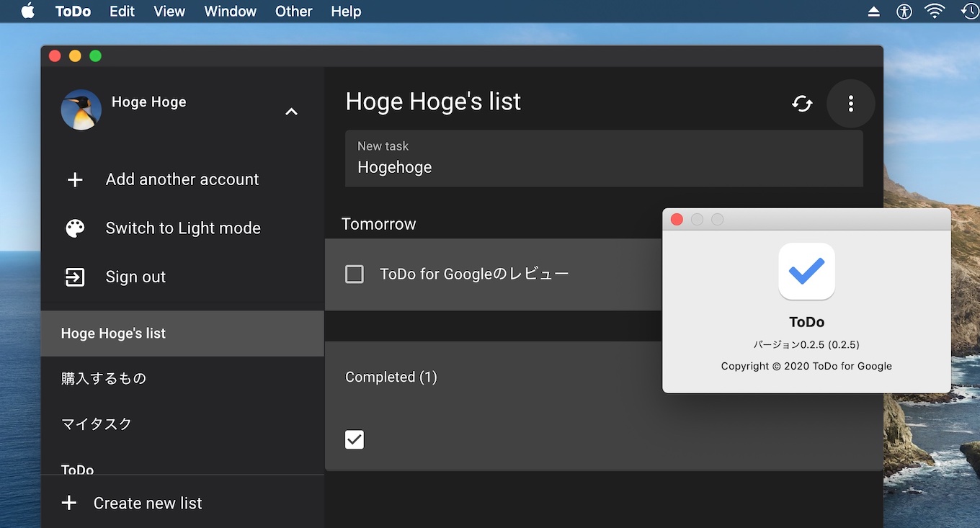This screenshot has width=980, height=528.
Task: Open the Wi-Fi status menu
Action: 935,12
